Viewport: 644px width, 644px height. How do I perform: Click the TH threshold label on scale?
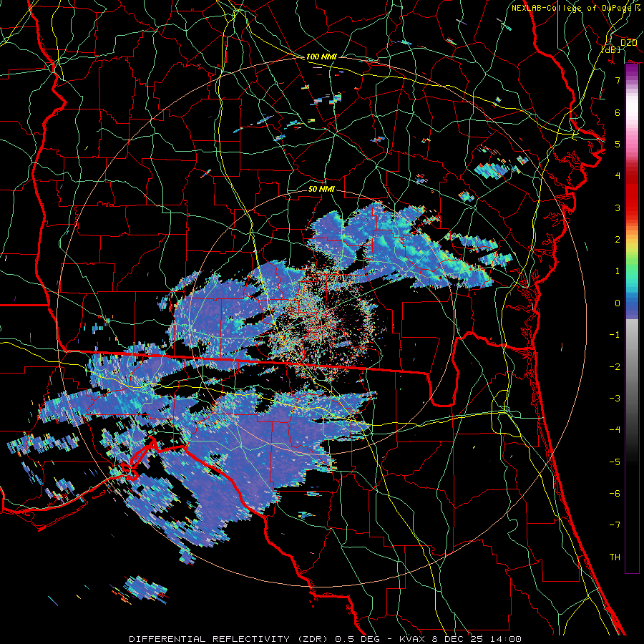pos(615,557)
